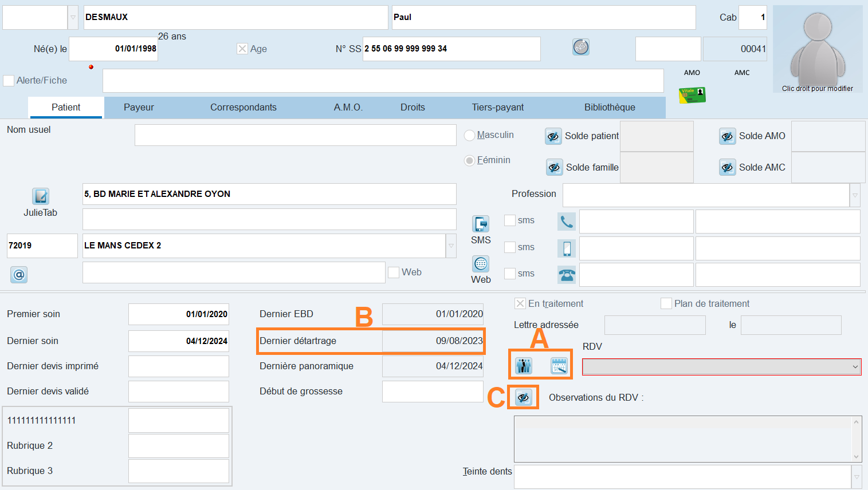This screenshot has width=868, height=490.
Task: Reveal the Solde AMC value
Action: [727, 168]
